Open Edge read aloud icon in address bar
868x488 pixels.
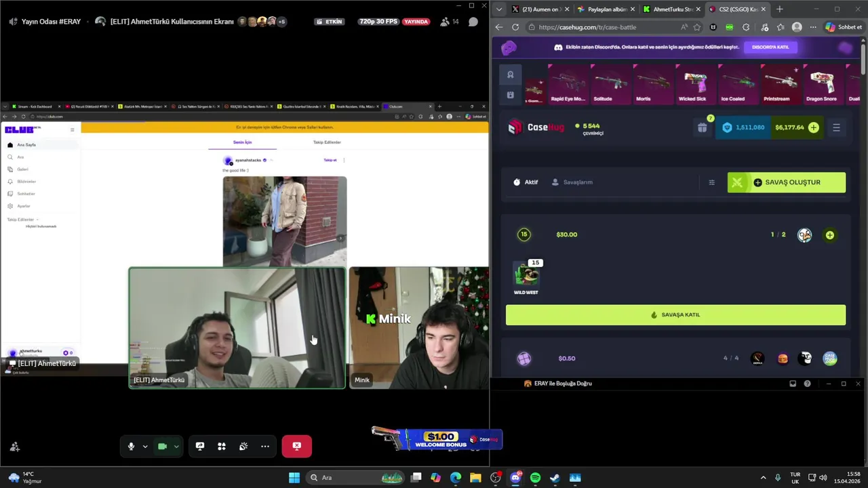684,27
